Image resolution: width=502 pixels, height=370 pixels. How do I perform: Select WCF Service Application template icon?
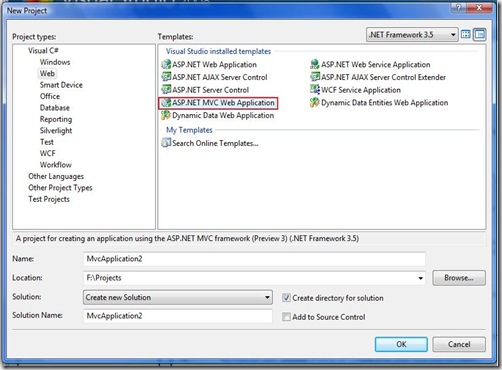(315, 90)
